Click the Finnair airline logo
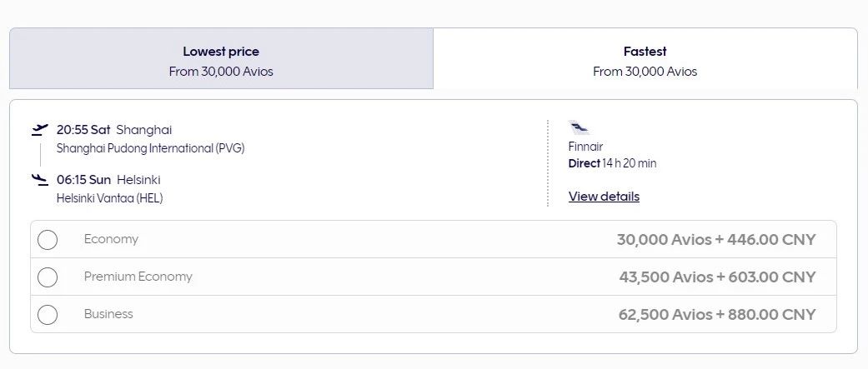The image size is (868, 369). click(579, 128)
